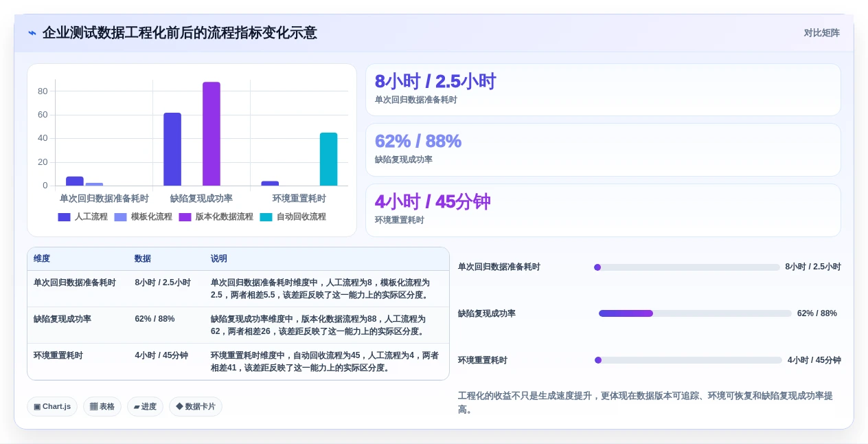
Task: Click the 62% / 88% data card value
Action: pos(418,141)
